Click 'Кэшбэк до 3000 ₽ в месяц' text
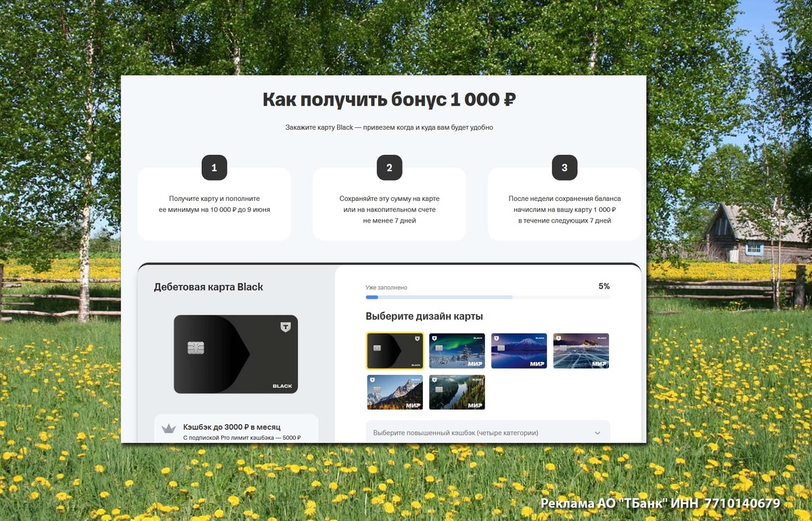The image size is (812, 521). 231,427
